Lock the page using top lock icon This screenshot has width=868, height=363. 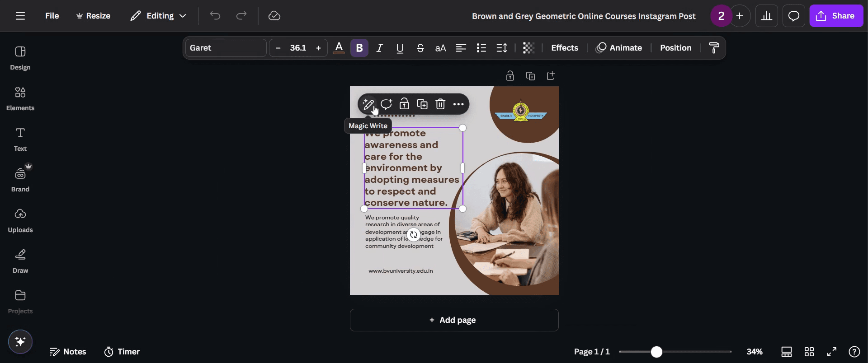click(x=510, y=76)
